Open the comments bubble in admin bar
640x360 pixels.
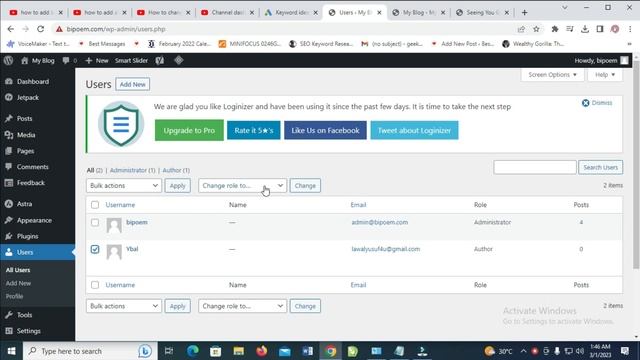click(x=69, y=60)
